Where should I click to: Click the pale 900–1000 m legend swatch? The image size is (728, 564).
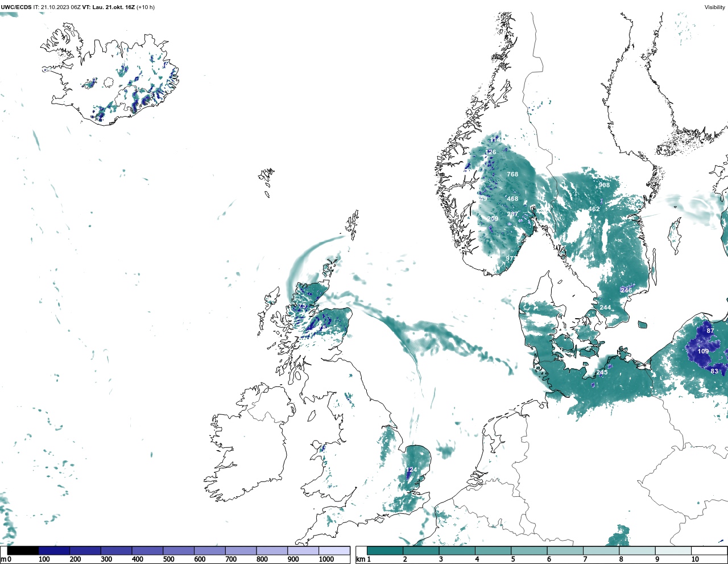(303, 550)
